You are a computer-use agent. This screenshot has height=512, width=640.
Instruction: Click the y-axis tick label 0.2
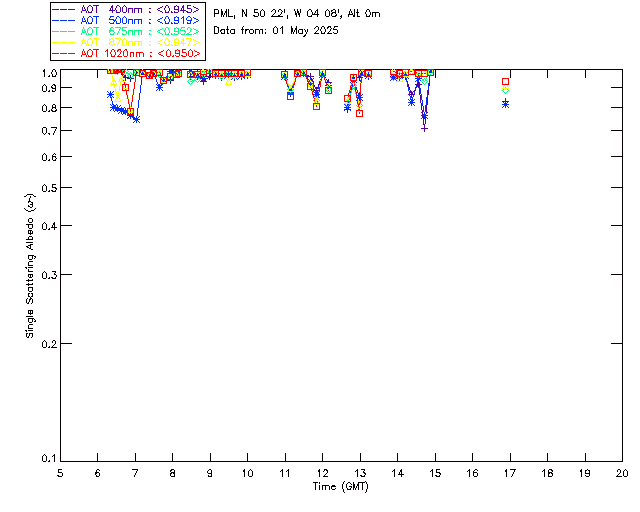click(49, 344)
